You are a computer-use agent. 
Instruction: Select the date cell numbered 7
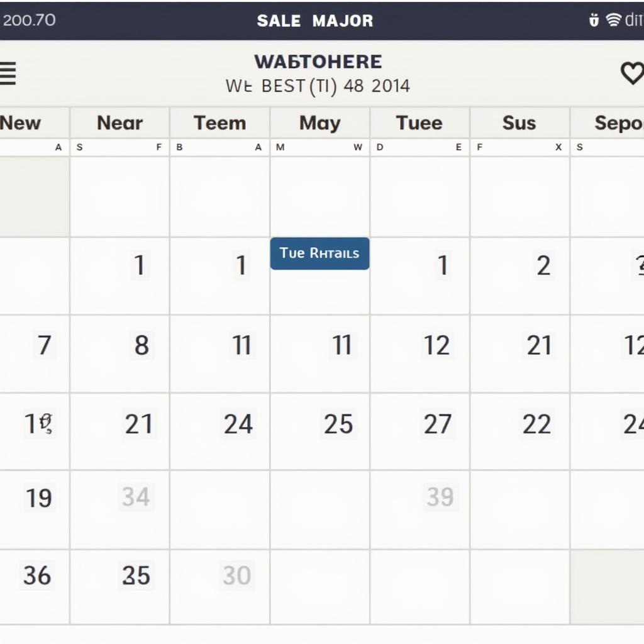(44, 345)
